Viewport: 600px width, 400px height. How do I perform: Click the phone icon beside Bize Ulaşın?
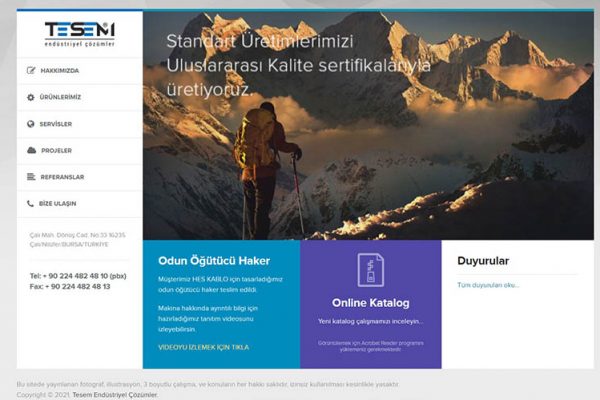(31, 203)
